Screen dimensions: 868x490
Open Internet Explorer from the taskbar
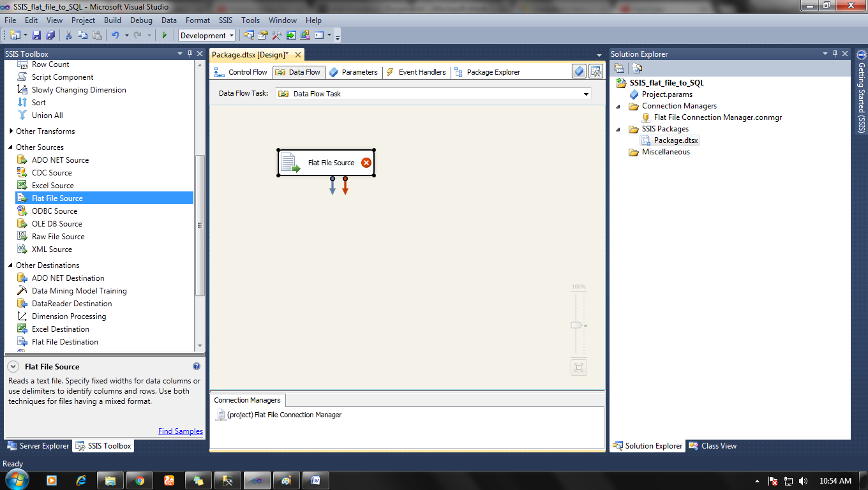(81, 480)
